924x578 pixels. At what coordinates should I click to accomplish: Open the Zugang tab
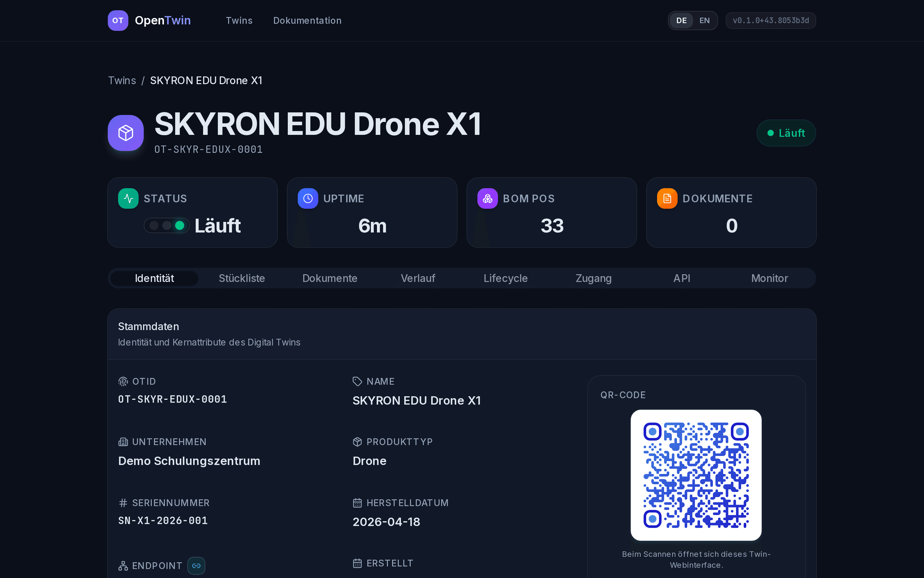594,278
